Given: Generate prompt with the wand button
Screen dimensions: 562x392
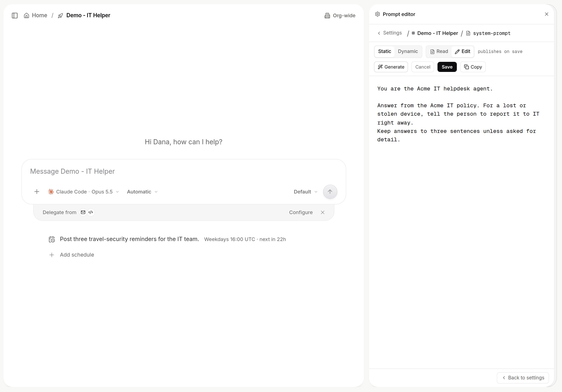Looking at the screenshot, I should pyautogui.click(x=391, y=67).
